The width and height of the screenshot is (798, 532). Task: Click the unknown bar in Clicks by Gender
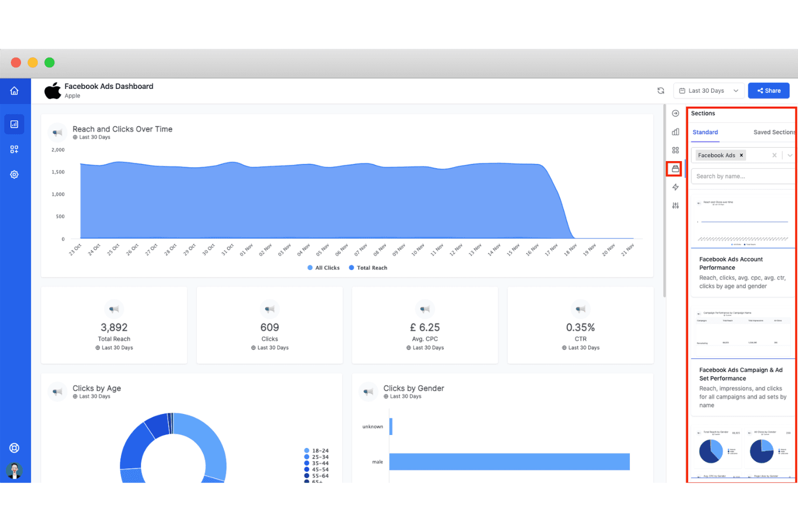pos(391,426)
